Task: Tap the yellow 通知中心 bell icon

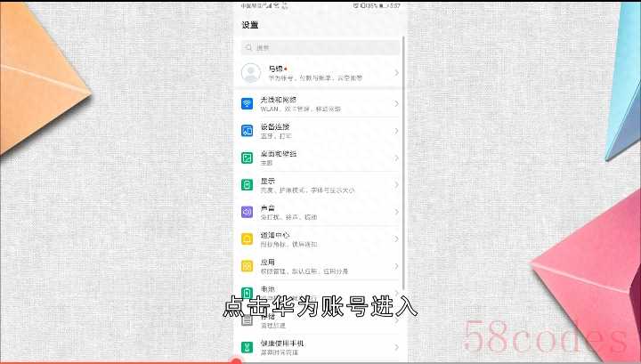Action: click(x=247, y=239)
